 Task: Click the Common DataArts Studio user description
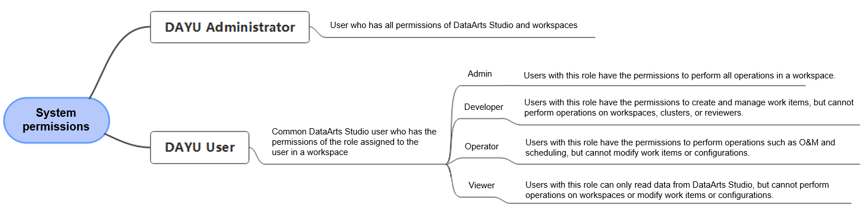tap(354, 142)
